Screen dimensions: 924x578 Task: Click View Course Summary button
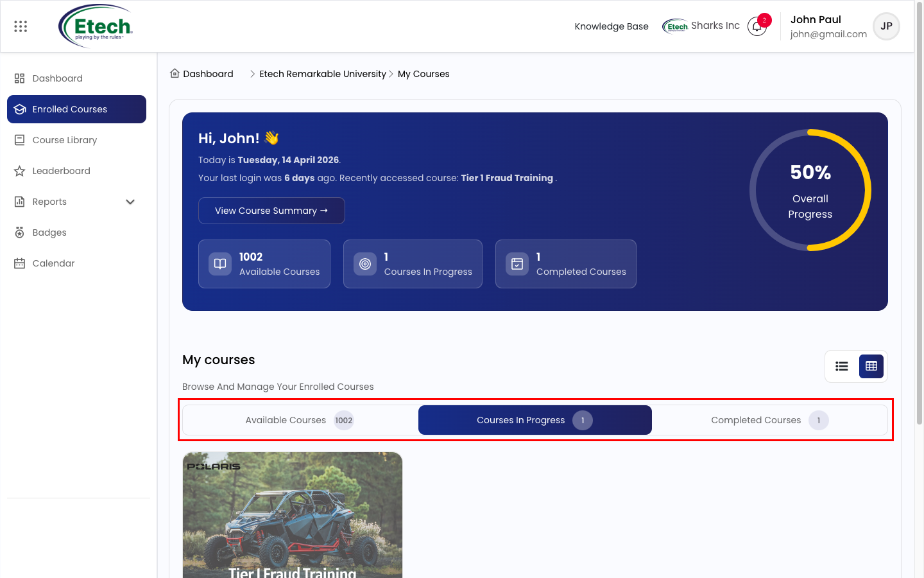click(x=271, y=211)
